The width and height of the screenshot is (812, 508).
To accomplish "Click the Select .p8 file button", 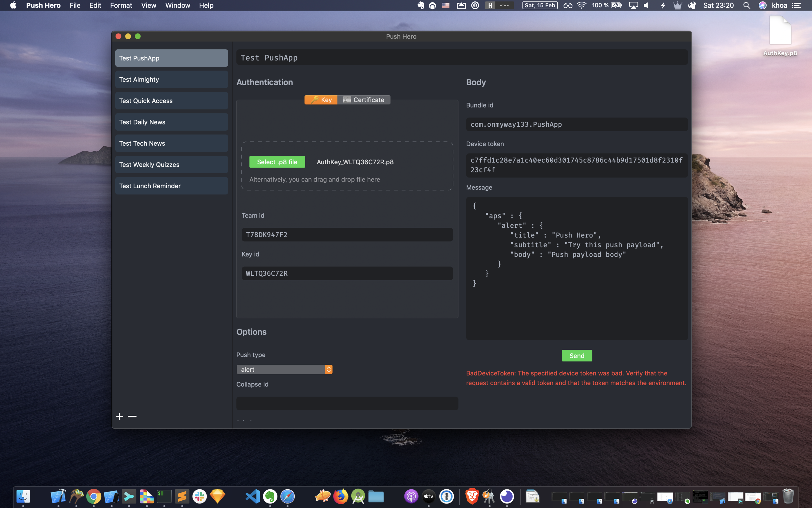I will [277, 162].
